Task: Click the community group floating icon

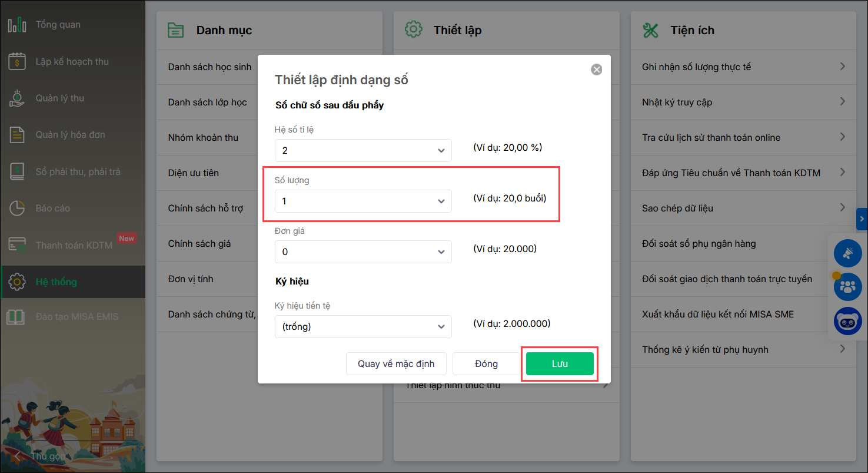Action: click(848, 287)
